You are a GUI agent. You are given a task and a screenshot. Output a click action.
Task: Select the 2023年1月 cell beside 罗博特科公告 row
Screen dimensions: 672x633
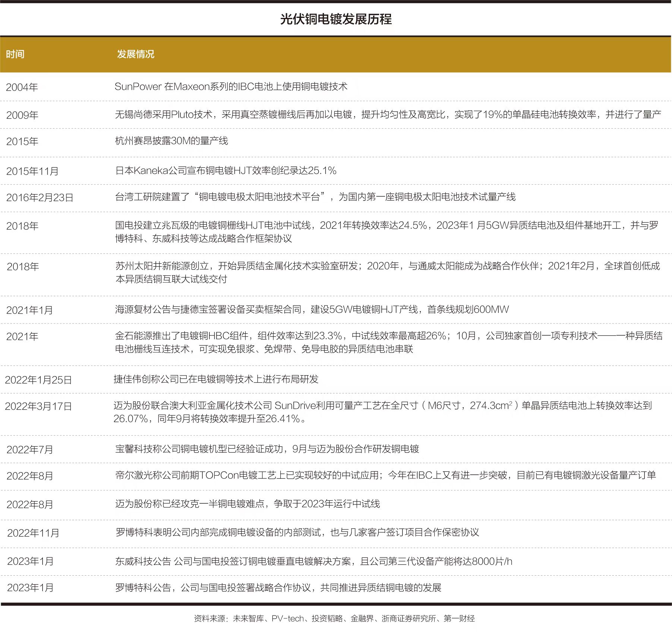pos(31,588)
